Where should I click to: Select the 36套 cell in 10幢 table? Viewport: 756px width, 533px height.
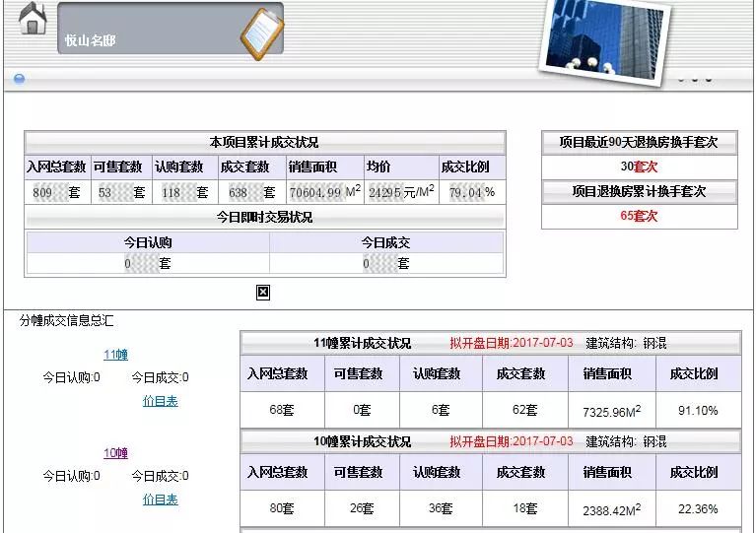click(x=441, y=508)
